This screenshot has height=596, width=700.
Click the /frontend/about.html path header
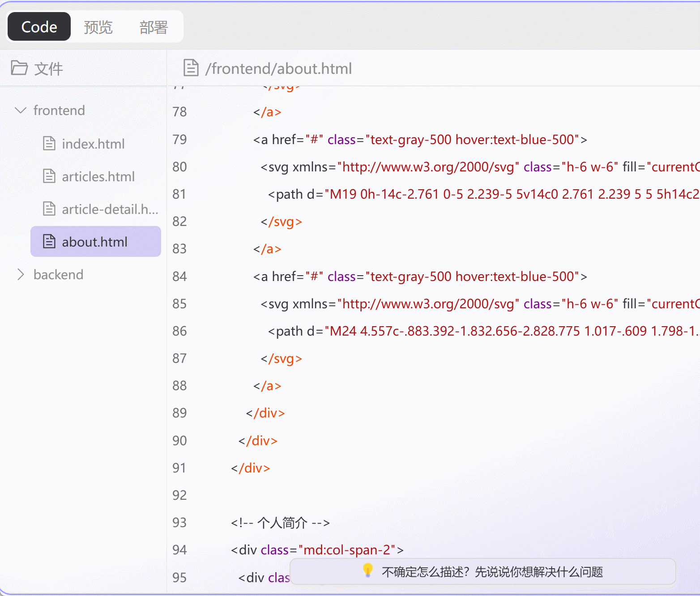click(278, 68)
